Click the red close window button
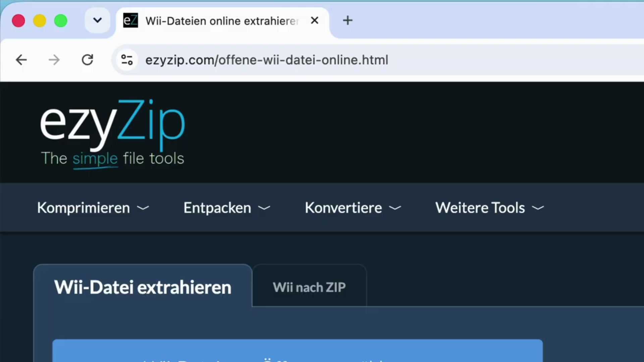This screenshot has height=362, width=644. 18,21
